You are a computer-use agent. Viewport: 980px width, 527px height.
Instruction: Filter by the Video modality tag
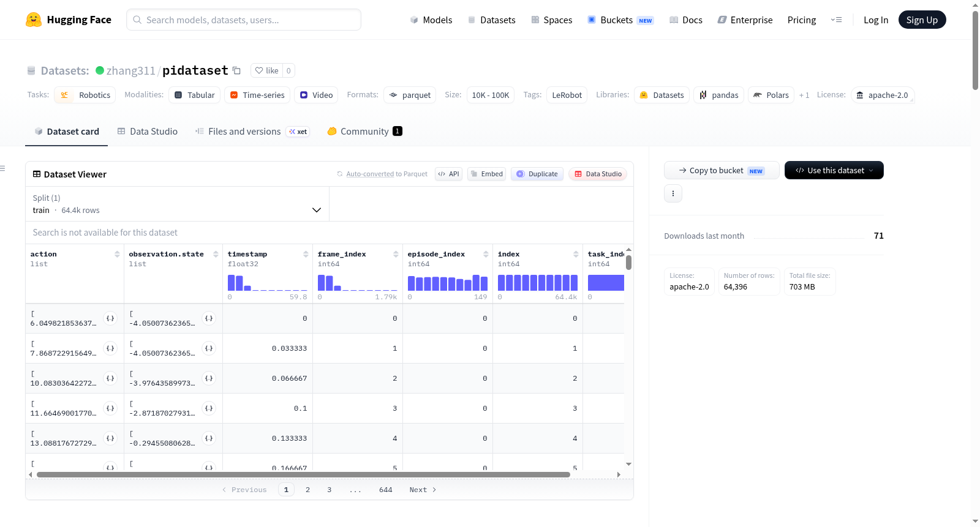(x=317, y=95)
